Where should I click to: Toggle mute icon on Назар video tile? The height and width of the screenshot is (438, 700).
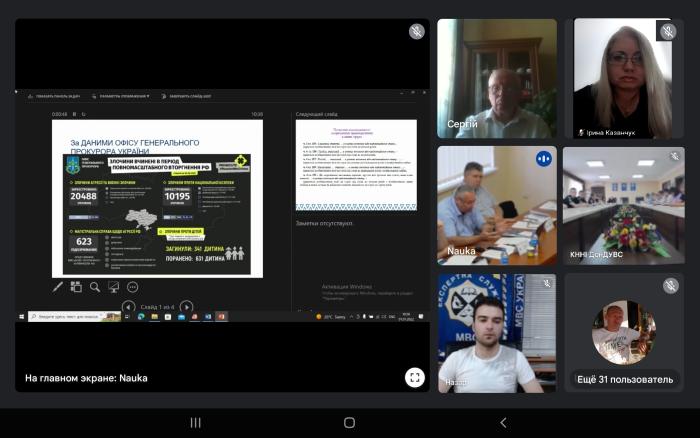pyautogui.click(x=546, y=285)
